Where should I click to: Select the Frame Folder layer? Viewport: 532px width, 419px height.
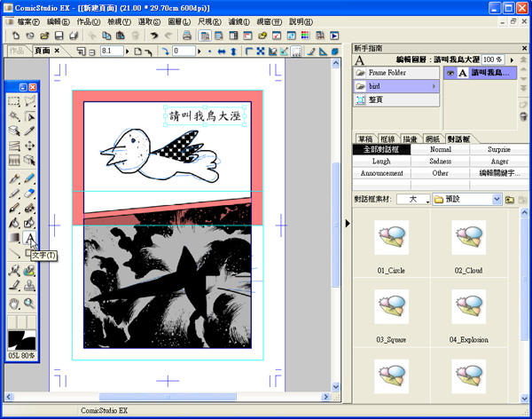point(396,73)
